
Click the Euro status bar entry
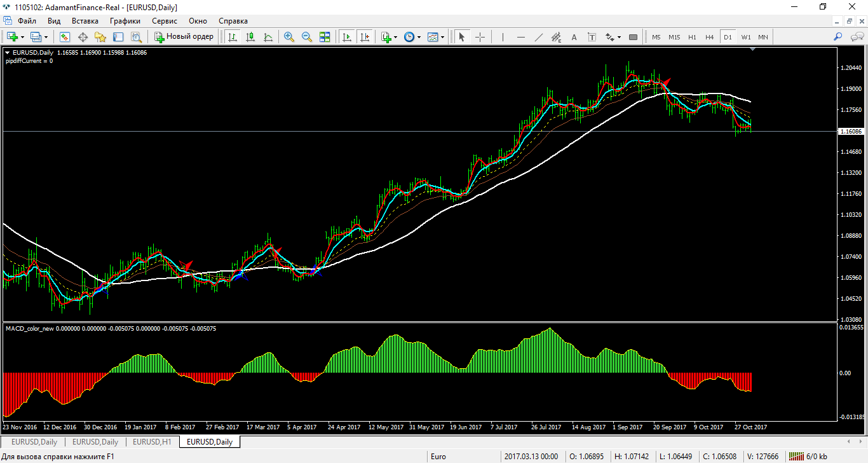(438, 456)
